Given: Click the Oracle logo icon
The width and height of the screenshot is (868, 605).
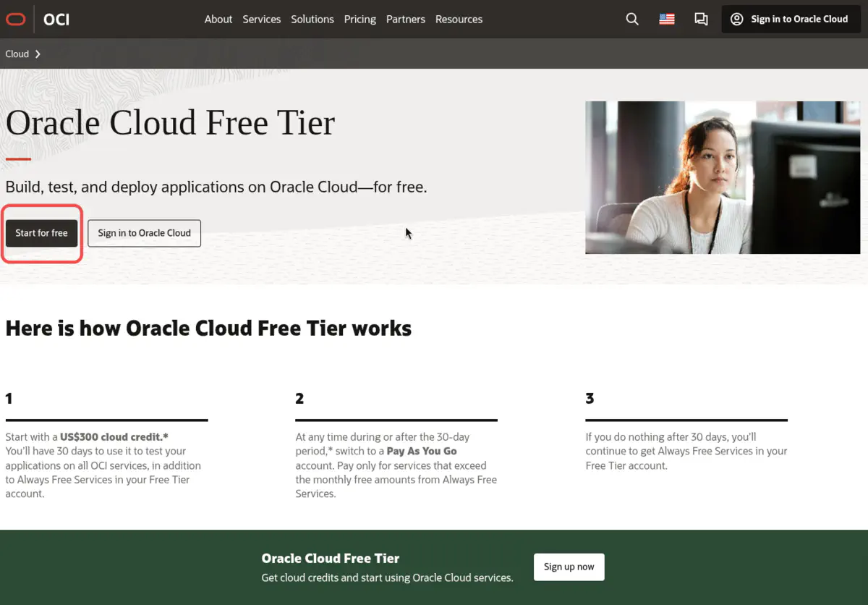Looking at the screenshot, I should pos(15,20).
